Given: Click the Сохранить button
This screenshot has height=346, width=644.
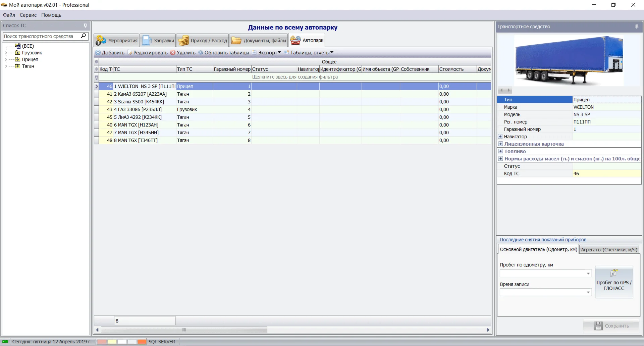Looking at the screenshot, I should tap(611, 326).
